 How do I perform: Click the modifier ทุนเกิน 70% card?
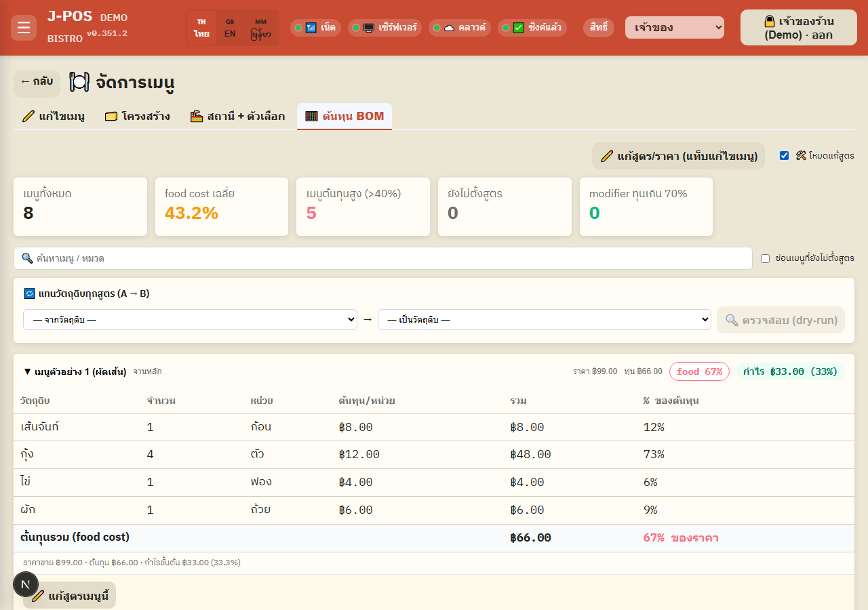[x=646, y=207]
